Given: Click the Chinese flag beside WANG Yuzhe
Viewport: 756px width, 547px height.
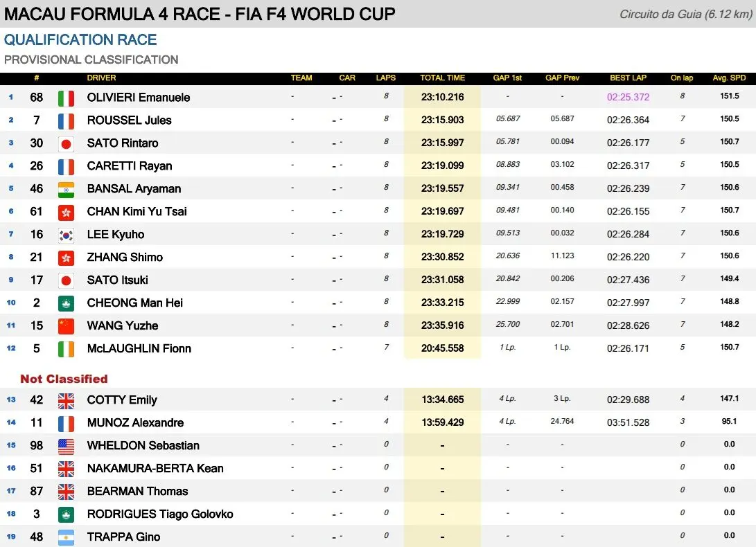Looking at the screenshot, I should coord(66,326).
